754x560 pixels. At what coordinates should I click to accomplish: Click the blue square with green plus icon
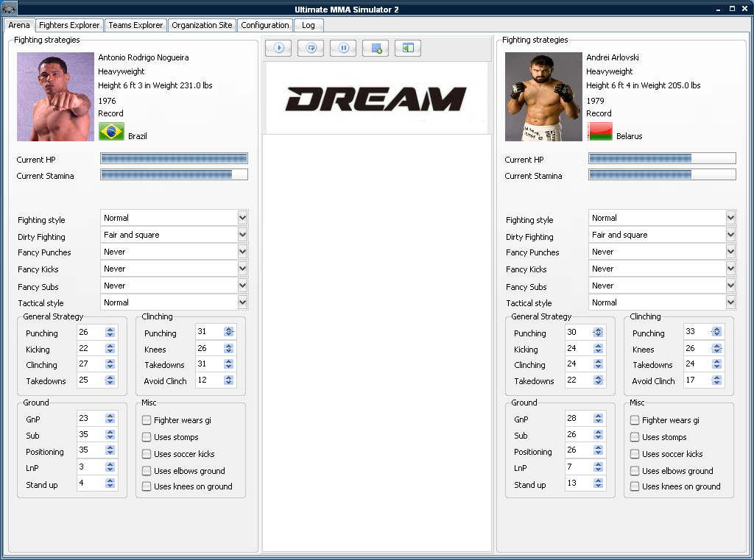click(376, 48)
